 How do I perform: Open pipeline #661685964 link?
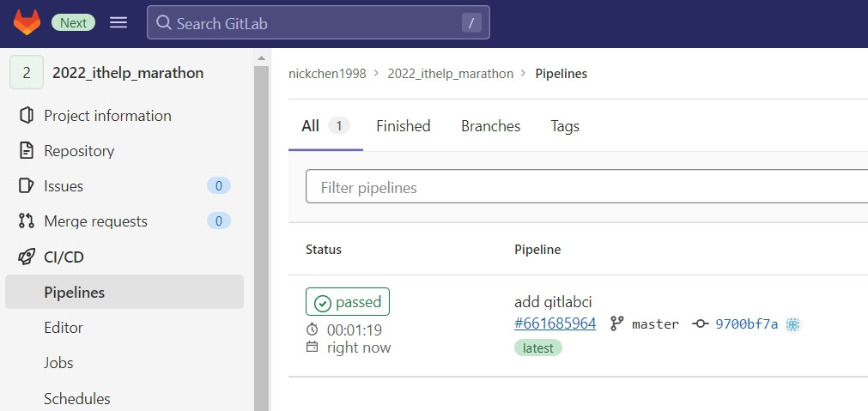(555, 324)
